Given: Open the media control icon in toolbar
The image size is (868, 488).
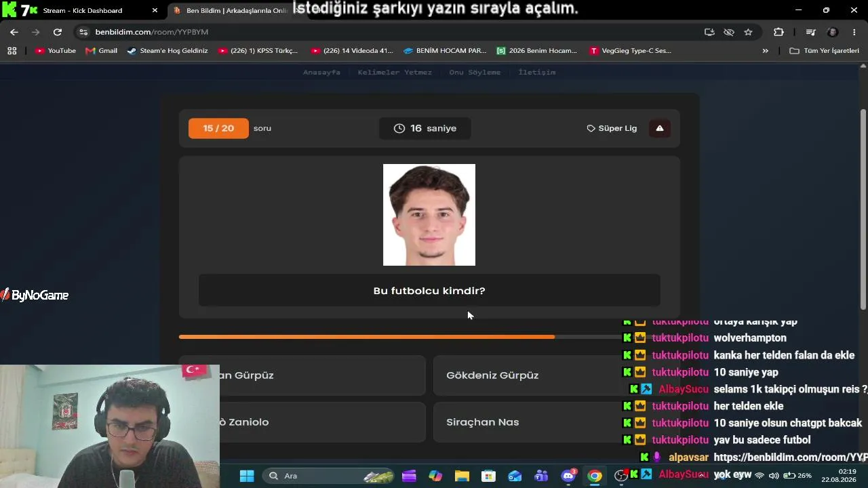Looking at the screenshot, I should [810, 32].
